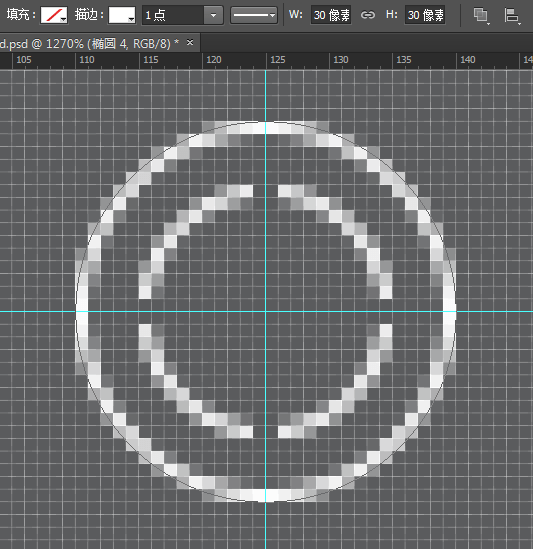This screenshot has height=549, width=533.
Task: Select the d.psd document tab
Action: tap(90, 43)
